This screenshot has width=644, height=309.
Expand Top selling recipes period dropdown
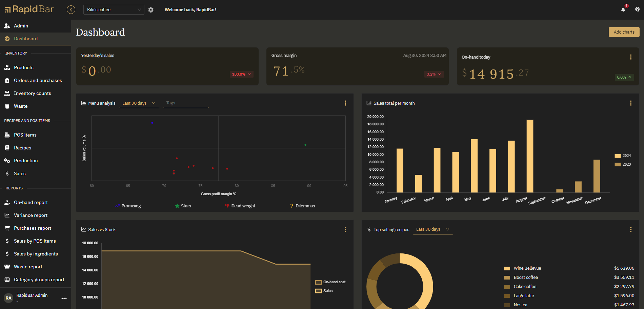click(x=432, y=229)
